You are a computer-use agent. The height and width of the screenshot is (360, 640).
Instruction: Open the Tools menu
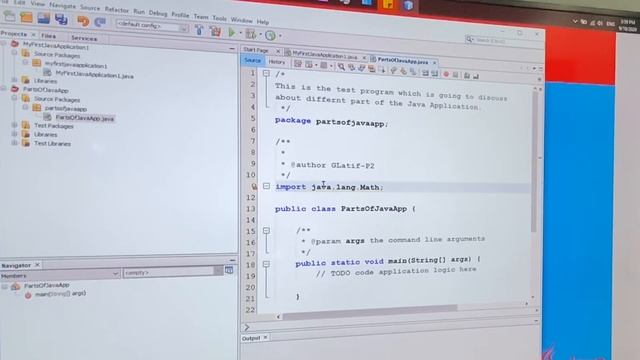coord(219,18)
